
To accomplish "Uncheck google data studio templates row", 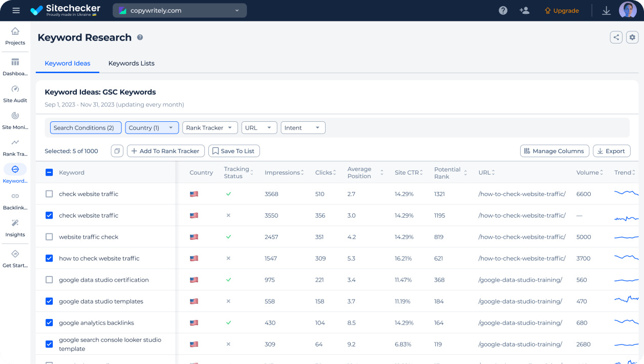I will (x=49, y=302).
